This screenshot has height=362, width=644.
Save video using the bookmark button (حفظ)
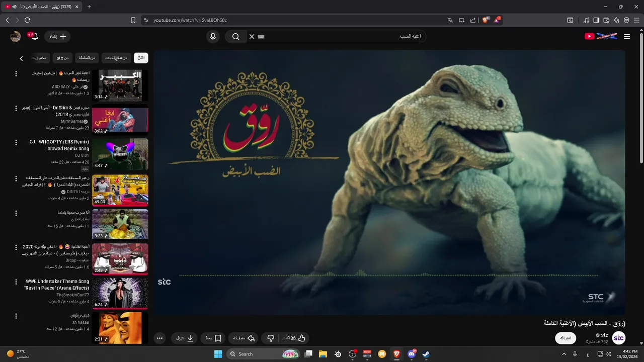pos(212,338)
